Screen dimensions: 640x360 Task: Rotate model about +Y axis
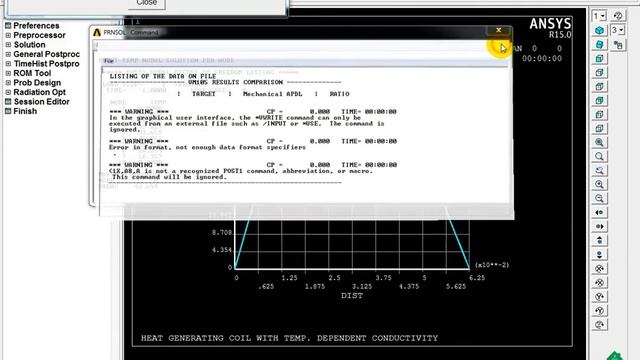[x=599, y=296]
